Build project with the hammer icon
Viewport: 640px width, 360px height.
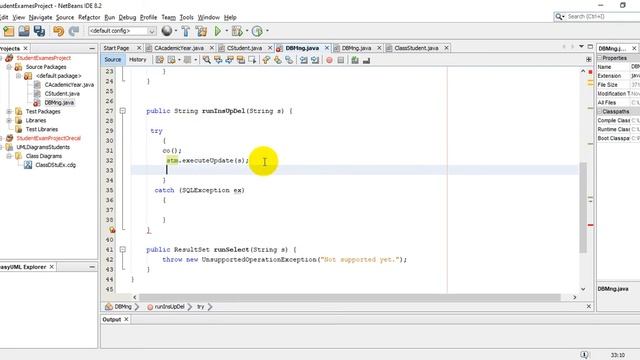186,31
